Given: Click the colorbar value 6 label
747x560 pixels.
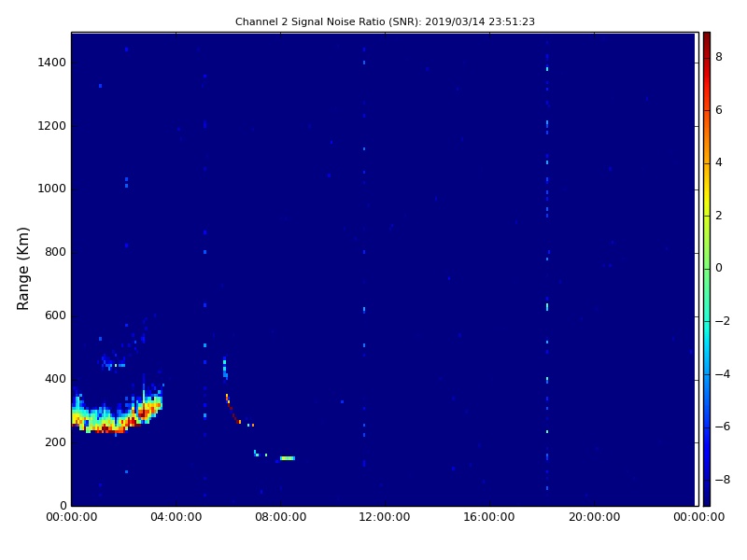Looking at the screenshot, I should (719, 110).
